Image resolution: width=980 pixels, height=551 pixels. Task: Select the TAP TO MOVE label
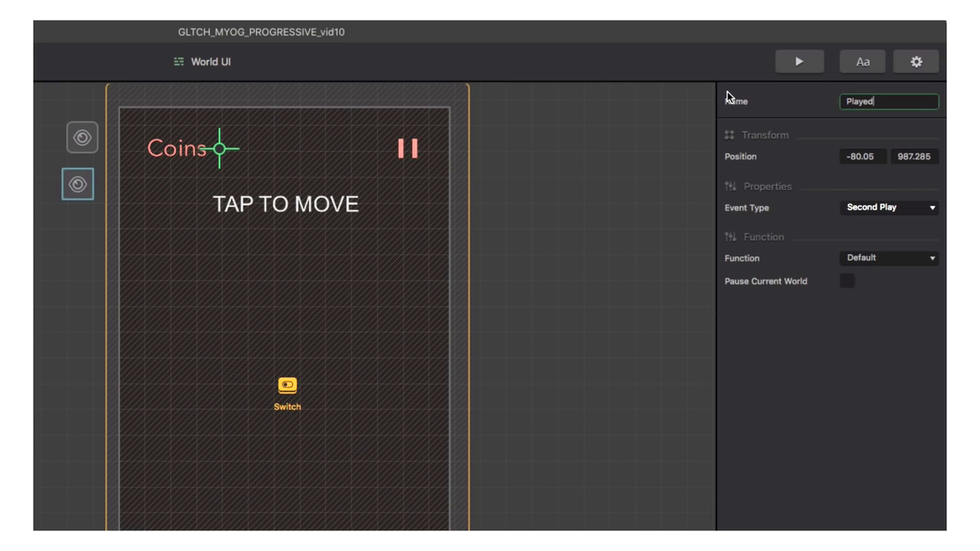(286, 204)
